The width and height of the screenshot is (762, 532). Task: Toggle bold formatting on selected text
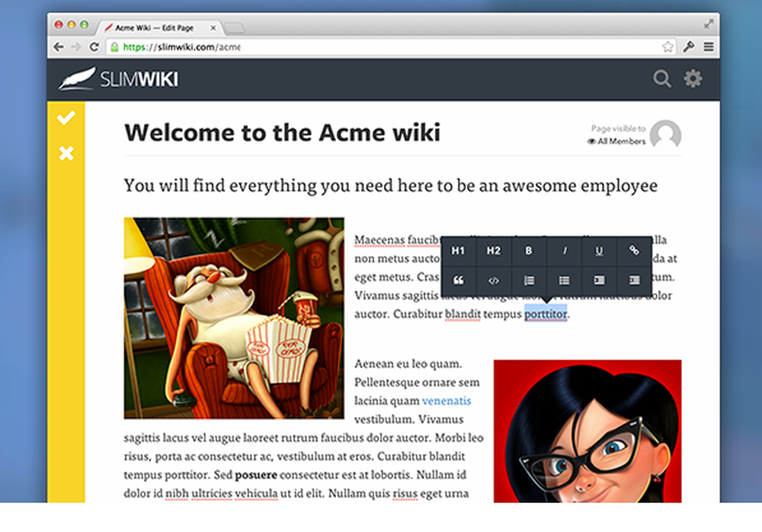click(528, 251)
